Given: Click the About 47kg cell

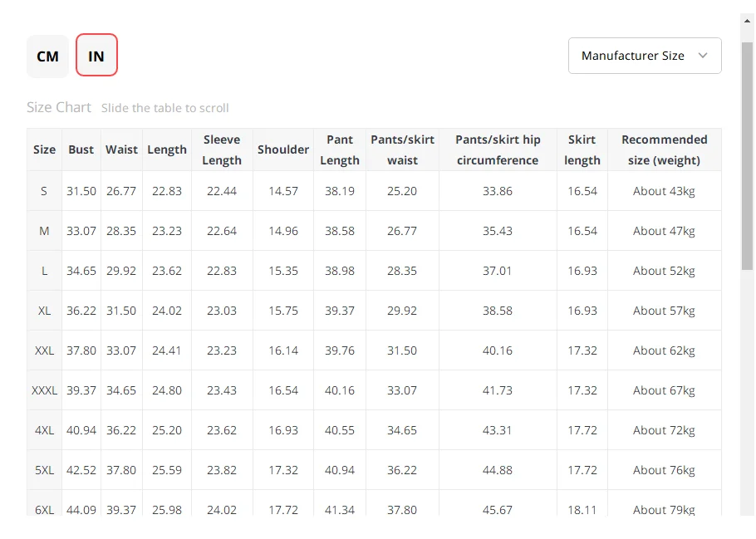Looking at the screenshot, I should click(664, 232).
